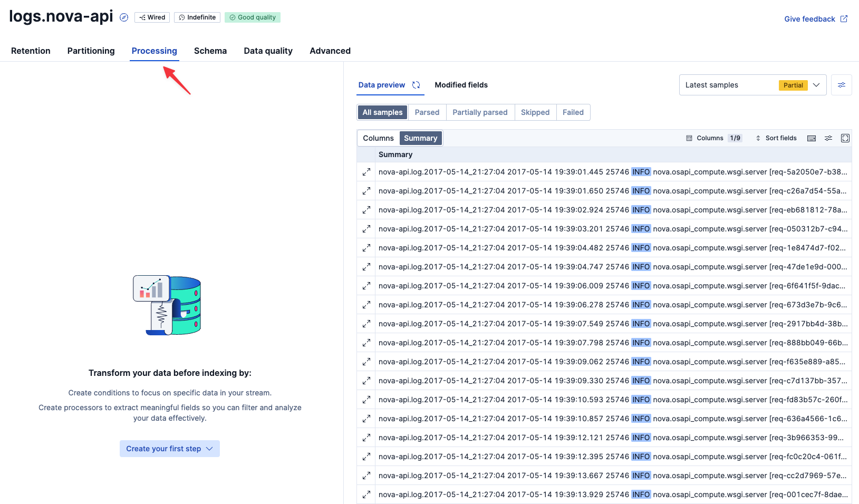Enter fullscreen mode for the data grid
Image resolution: width=859 pixels, height=504 pixels.
(845, 138)
